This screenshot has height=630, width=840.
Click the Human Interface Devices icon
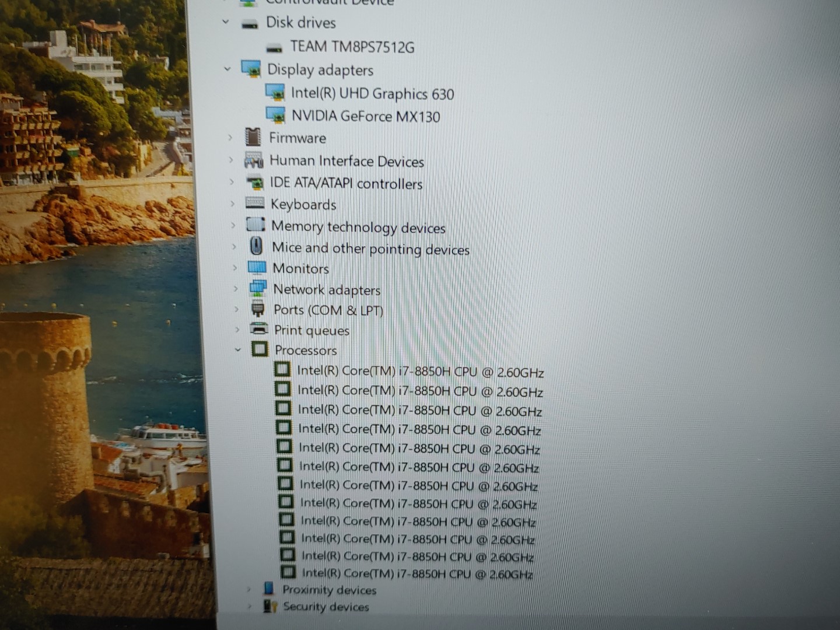click(x=254, y=160)
